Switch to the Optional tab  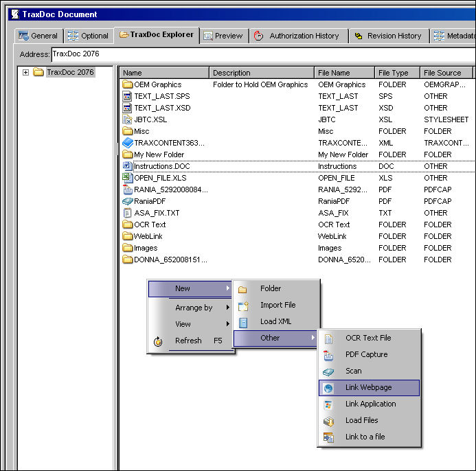89,36
